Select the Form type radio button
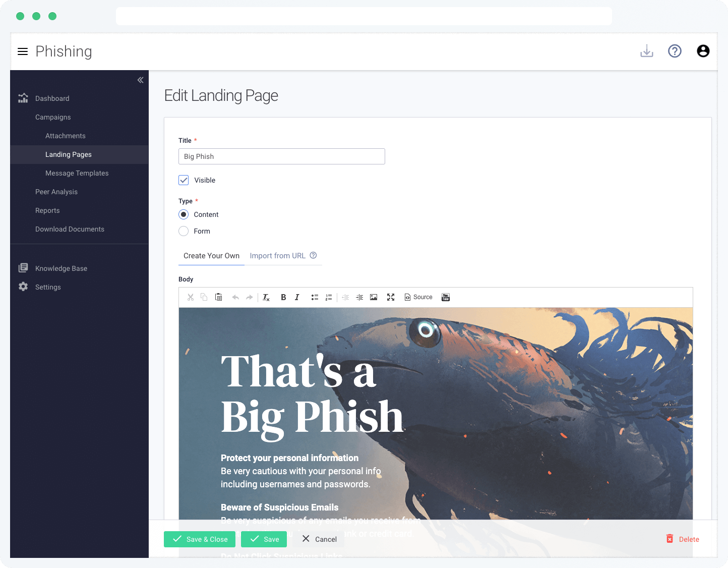 click(x=184, y=231)
